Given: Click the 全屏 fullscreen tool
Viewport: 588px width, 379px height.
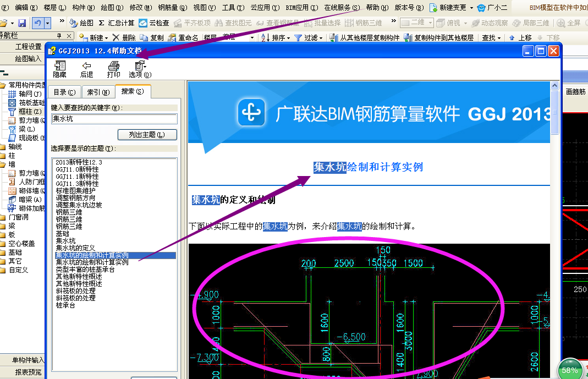Looking at the screenshot, I should pos(569,23).
